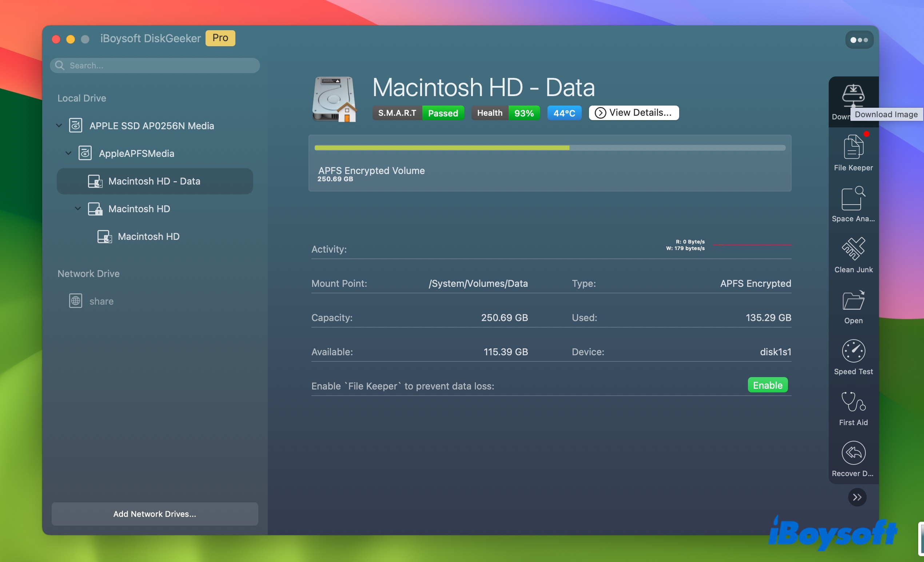Viewport: 924px width, 562px height.
Task: Open the Recover Data tool
Action: click(x=853, y=460)
